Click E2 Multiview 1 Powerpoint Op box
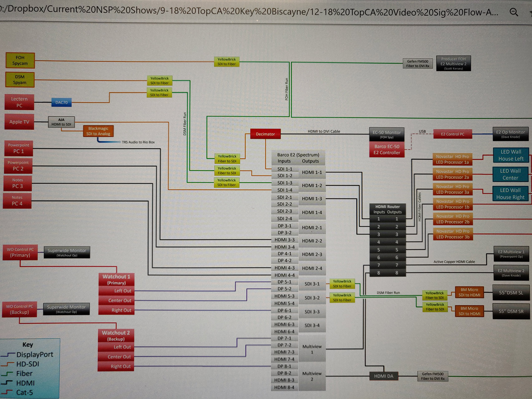The height and width of the screenshot is (399, 532). point(511,254)
